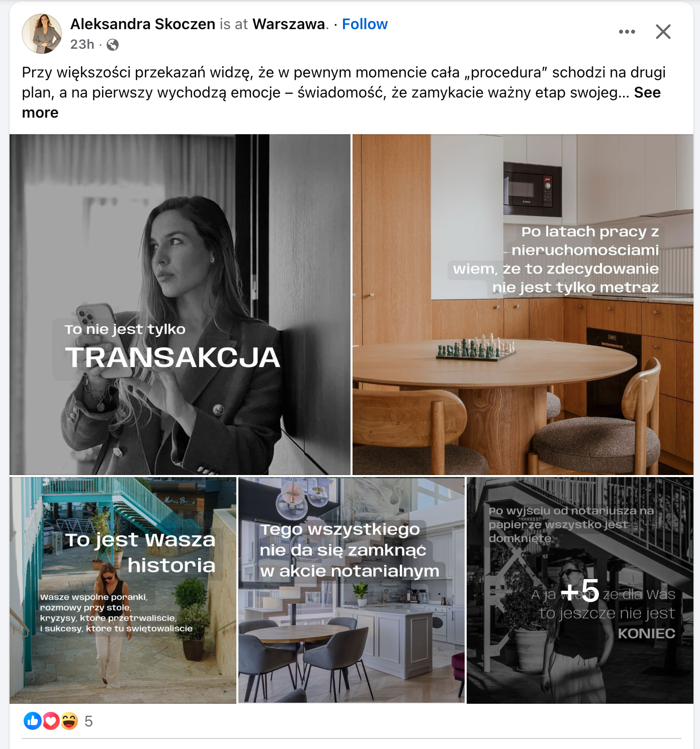Click the laughing Haha reaction icon
Viewport: 700px width, 749px height.
pyautogui.click(x=69, y=721)
